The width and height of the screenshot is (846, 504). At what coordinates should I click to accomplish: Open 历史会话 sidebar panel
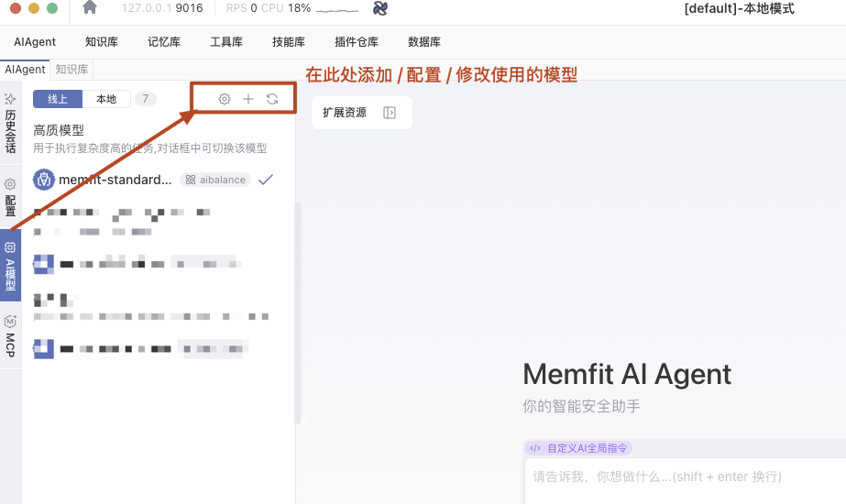click(10, 124)
